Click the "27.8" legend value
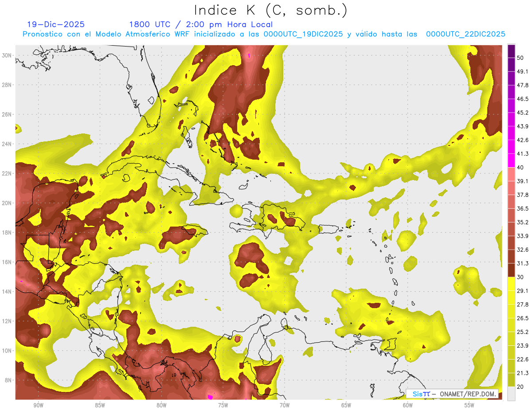This screenshot has width=532, height=411. coord(522,305)
